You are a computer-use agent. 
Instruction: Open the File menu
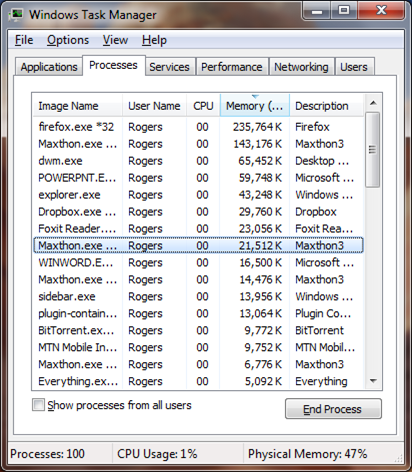point(24,40)
